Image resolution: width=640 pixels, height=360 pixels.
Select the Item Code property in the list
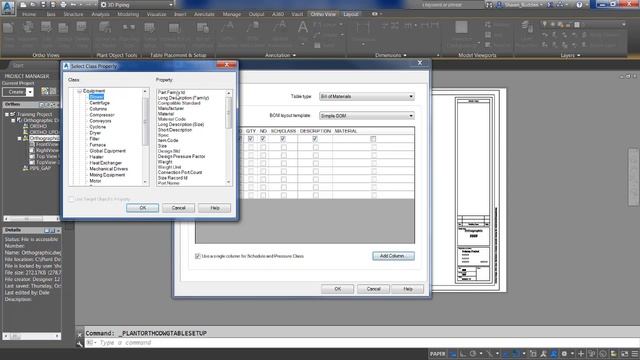[168, 140]
